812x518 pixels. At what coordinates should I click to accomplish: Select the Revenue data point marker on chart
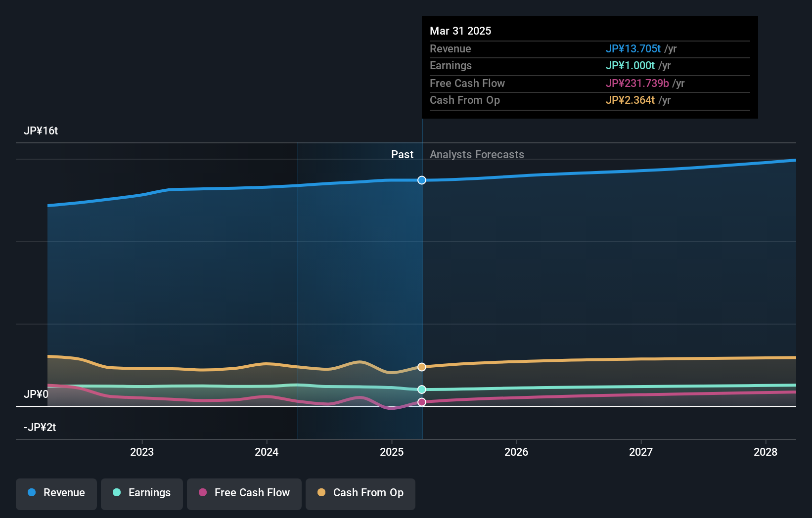421,180
